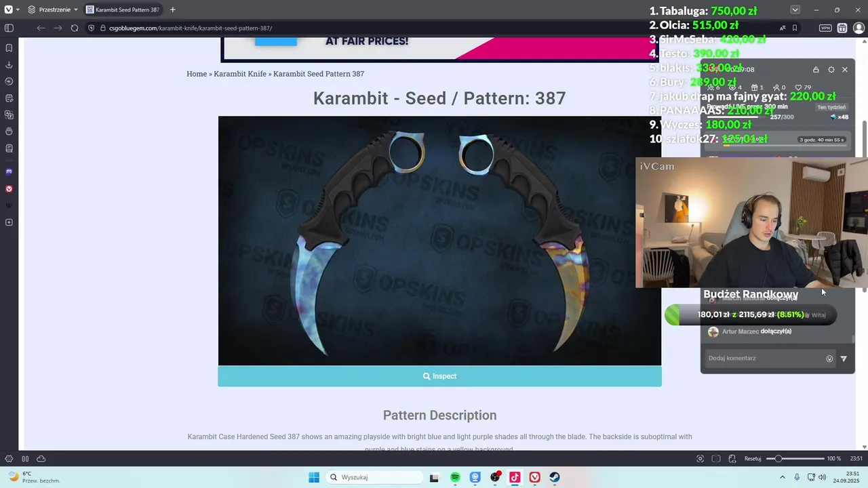Open the History panel in sidebar
The image size is (868, 488).
9,81
